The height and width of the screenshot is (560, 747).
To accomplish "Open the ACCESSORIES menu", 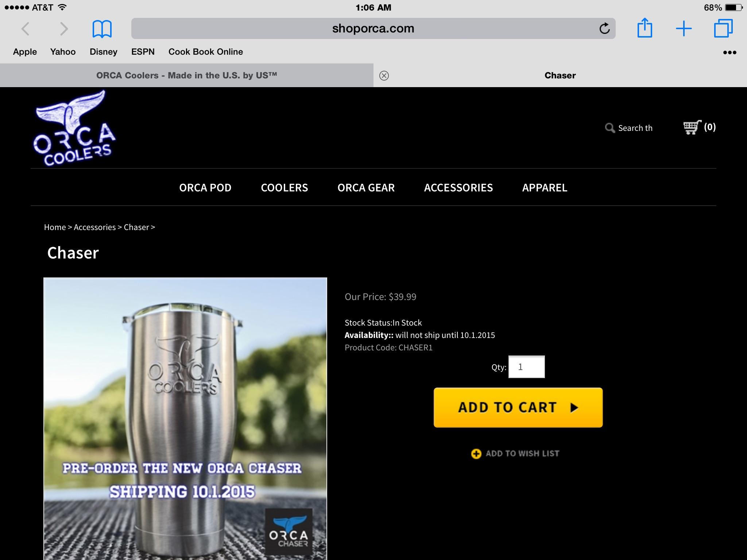I will coord(458,187).
